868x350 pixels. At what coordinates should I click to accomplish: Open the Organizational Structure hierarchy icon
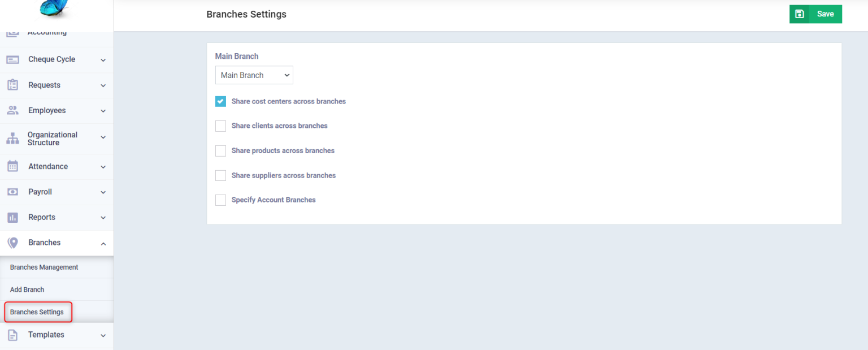pos(12,139)
